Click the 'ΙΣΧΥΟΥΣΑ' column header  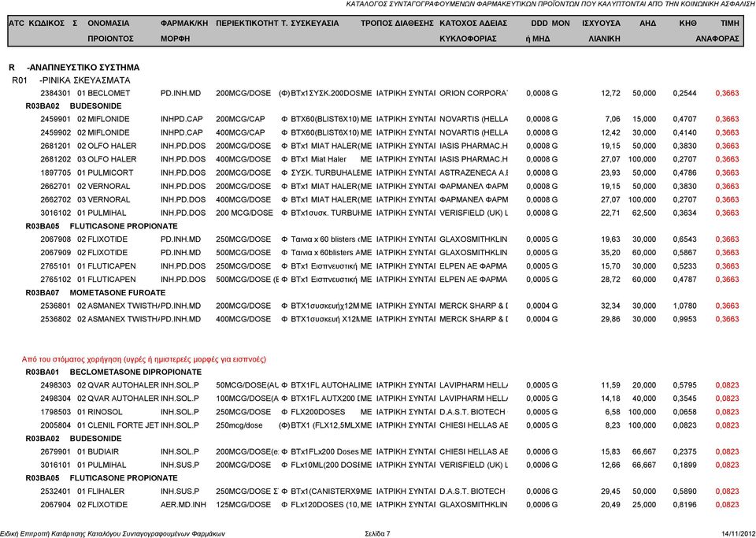point(601,23)
